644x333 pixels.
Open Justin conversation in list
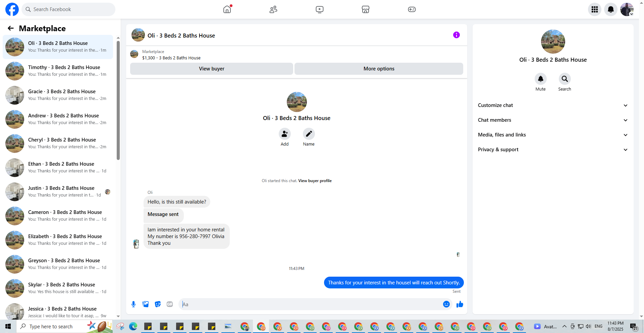[x=58, y=192]
